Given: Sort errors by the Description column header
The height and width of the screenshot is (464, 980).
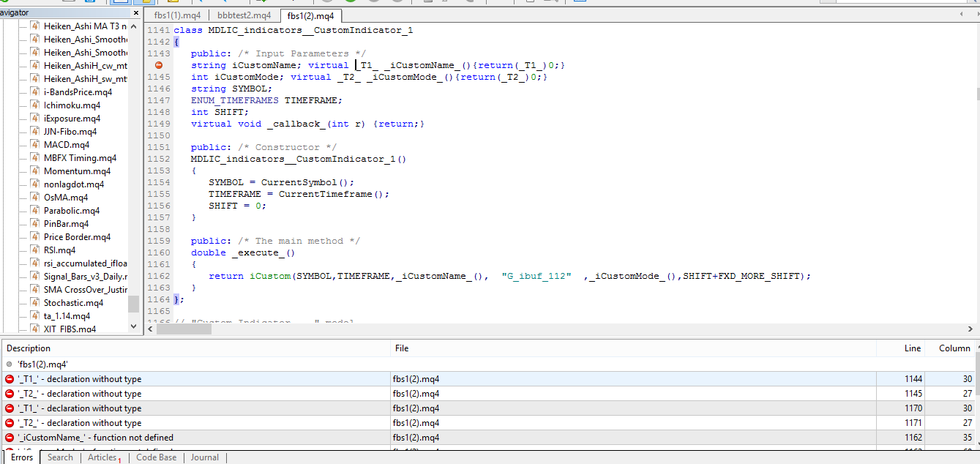Looking at the screenshot, I should pos(196,348).
